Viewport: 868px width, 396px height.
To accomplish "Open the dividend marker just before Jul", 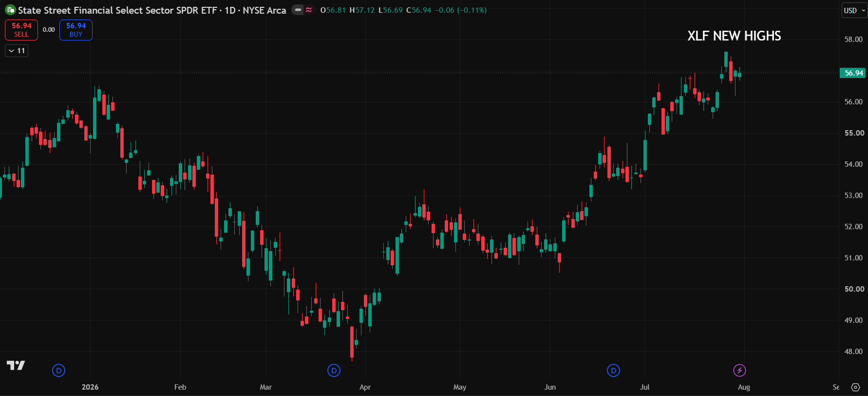I will pyautogui.click(x=613, y=371).
